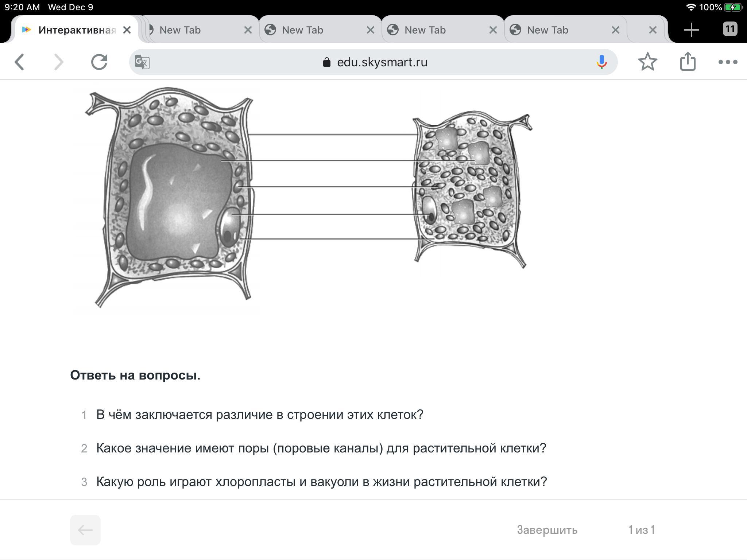The image size is (747, 560).
Task: Click the previous question arrow button
Action: coord(85,530)
